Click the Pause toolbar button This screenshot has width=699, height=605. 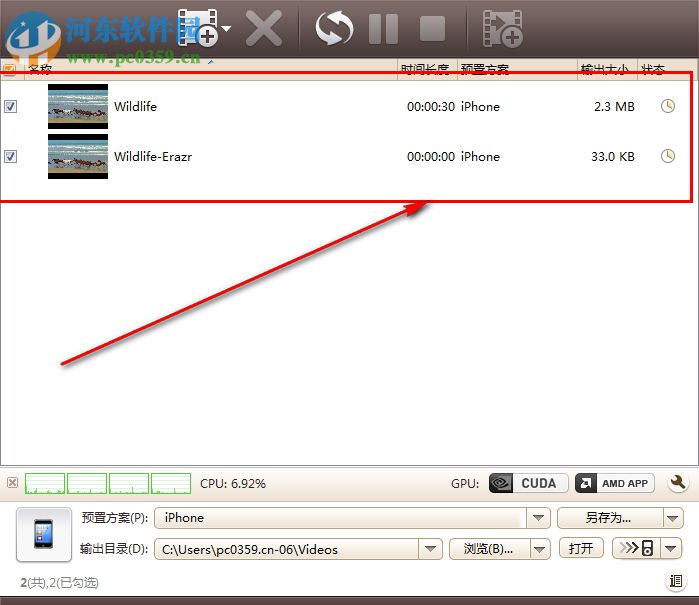pos(383,29)
